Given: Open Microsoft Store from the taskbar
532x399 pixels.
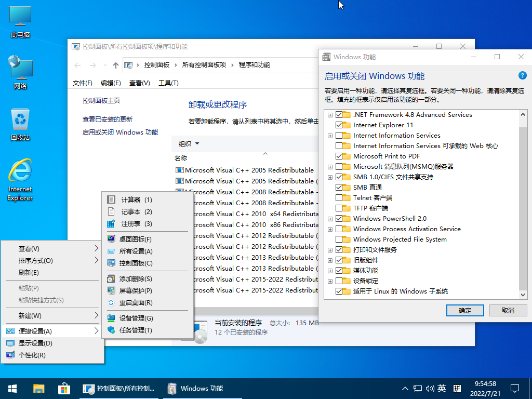Looking at the screenshot, I should coord(64,389).
